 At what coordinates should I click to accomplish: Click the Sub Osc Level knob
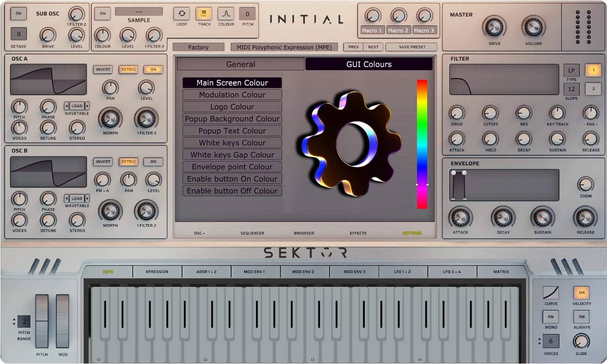[76, 35]
